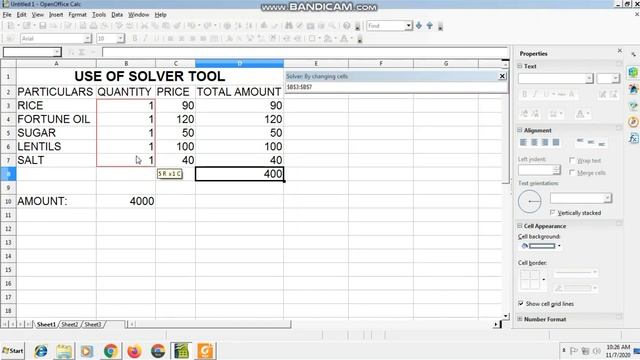Click the Find & Replace binoculars icon
The image size is (640, 360).
tap(289, 26)
